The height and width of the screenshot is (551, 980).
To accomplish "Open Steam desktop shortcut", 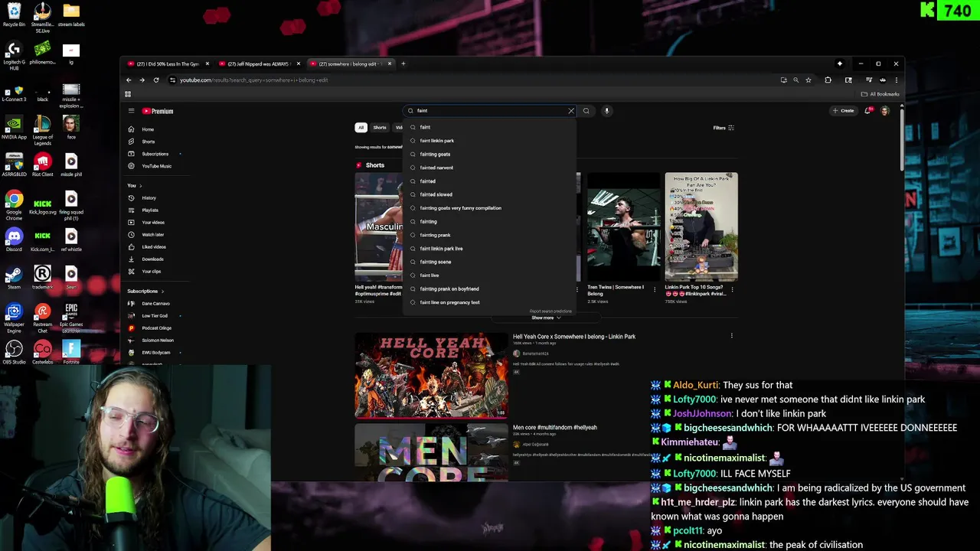I will [14, 277].
